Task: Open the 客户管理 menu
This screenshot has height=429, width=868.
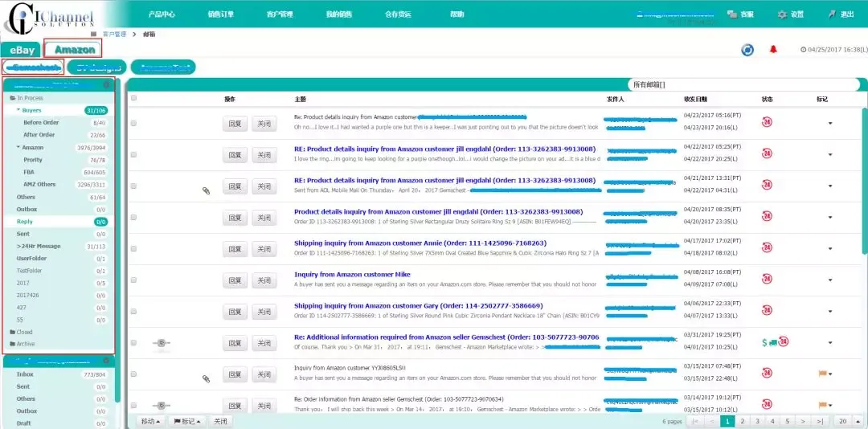Action: tap(280, 14)
